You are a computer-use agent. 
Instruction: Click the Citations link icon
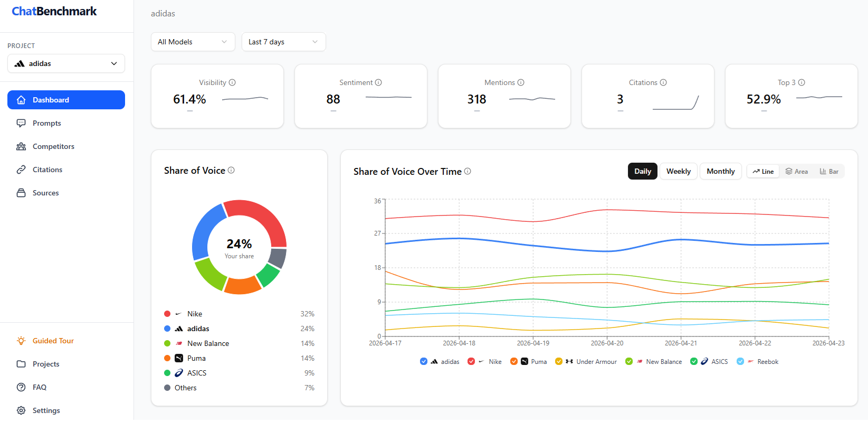pyautogui.click(x=21, y=170)
